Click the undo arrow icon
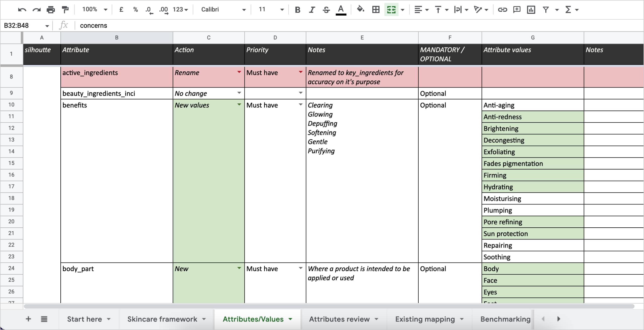The image size is (644, 330). tap(22, 10)
